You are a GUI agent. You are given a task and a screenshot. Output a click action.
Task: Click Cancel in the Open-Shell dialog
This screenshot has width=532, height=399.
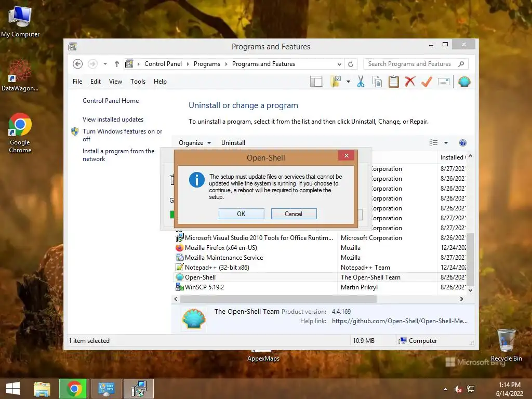tap(294, 214)
